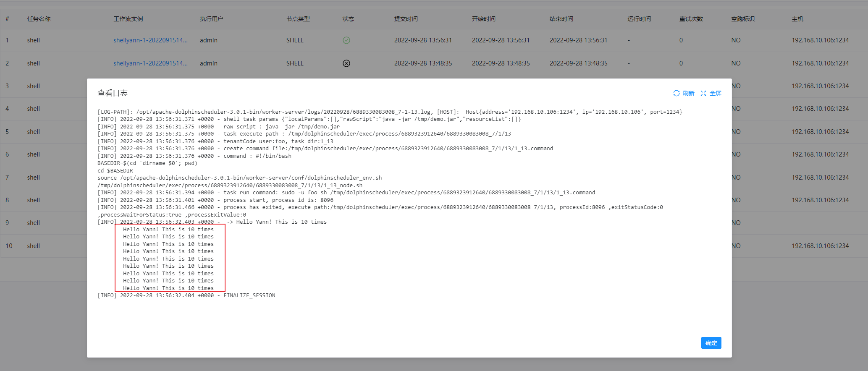The height and width of the screenshot is (371, 868).
Task: Click the raw script java -jar log line
Action: point(219,127)
